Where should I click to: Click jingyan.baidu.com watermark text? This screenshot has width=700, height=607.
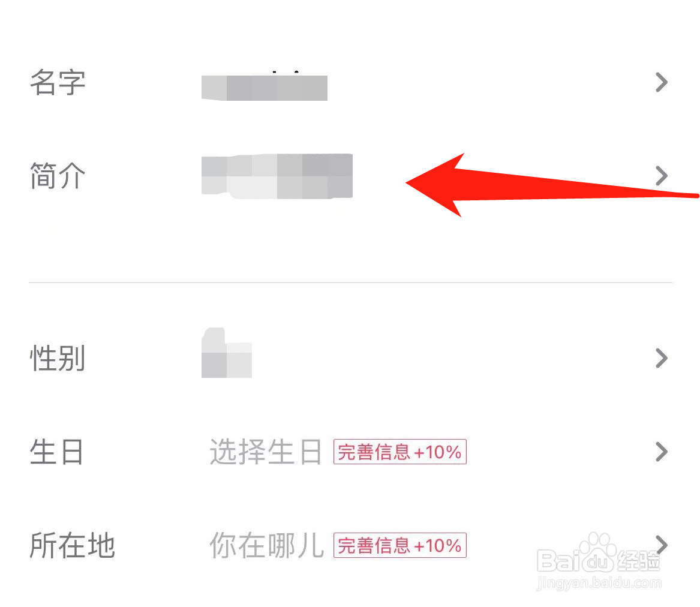(599, 582)
